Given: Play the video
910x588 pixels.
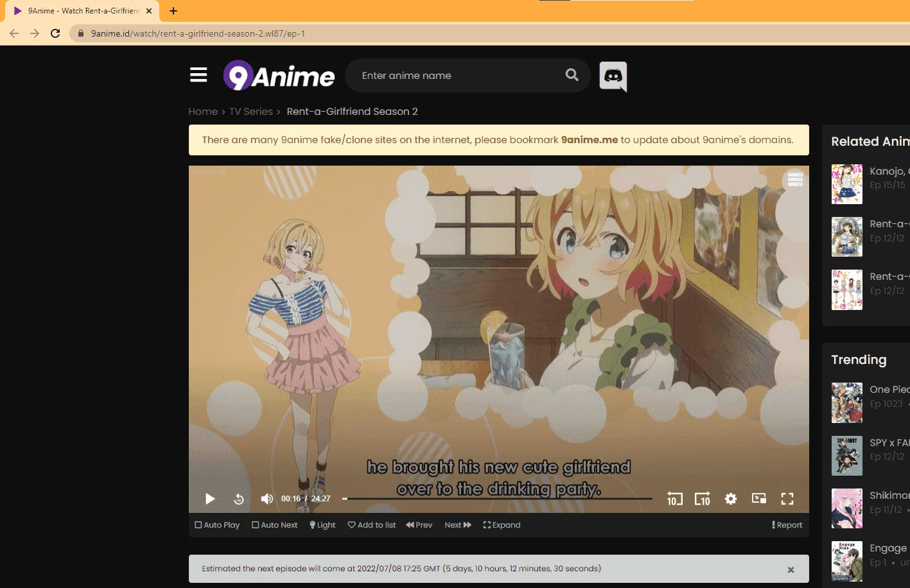Looking at the screenshot, I should pyautogui.click(x=209, y=499).
